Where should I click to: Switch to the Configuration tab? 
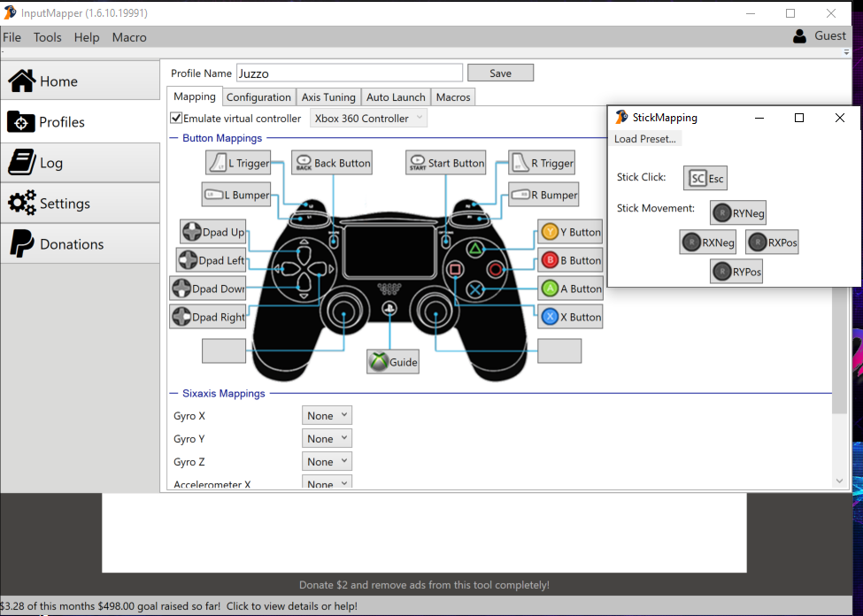[258, 96]
